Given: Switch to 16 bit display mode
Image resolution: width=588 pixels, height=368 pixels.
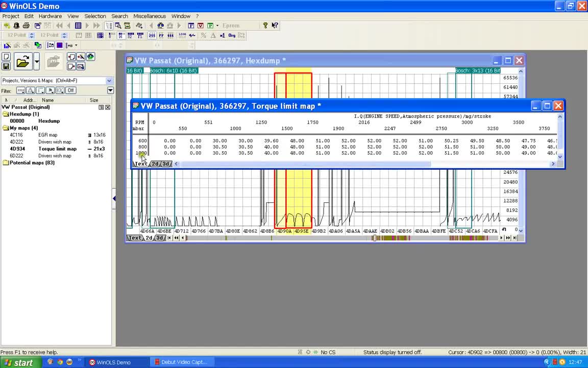Looking at the screenshot, I should coord(121,35).
